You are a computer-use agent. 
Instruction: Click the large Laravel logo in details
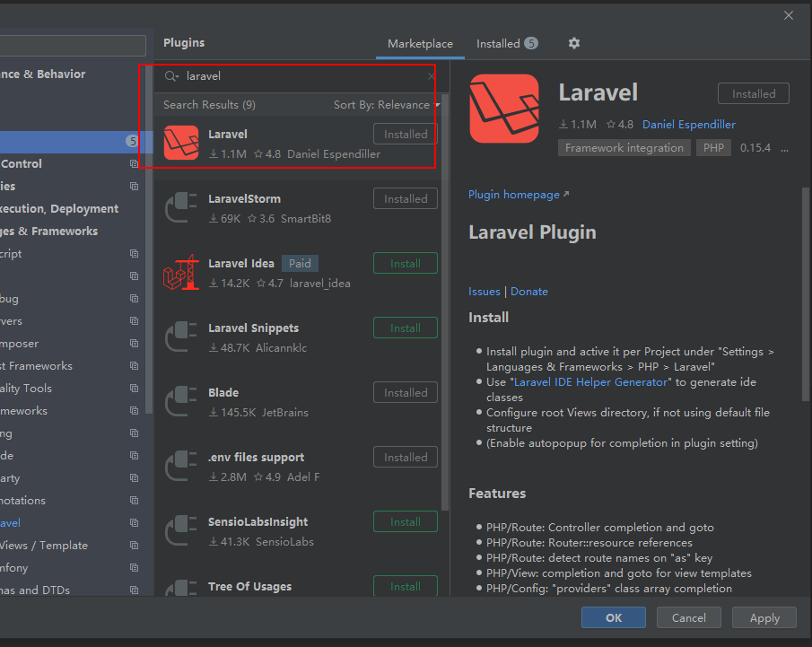coord(504,109)
